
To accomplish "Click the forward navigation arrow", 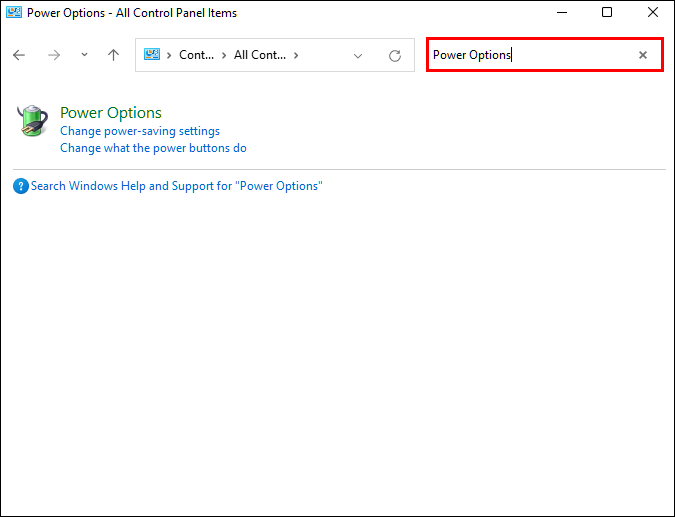I will [54, 55].
